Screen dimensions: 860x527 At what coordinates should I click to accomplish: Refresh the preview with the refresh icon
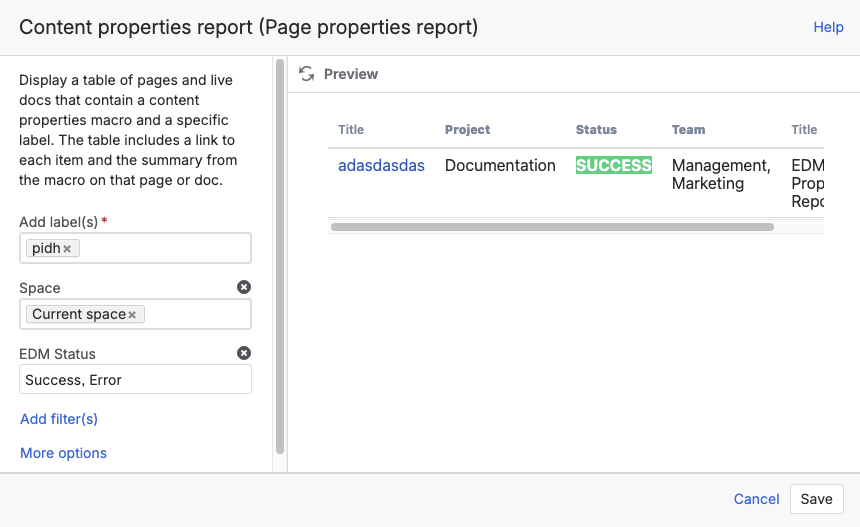pos(307,73)
